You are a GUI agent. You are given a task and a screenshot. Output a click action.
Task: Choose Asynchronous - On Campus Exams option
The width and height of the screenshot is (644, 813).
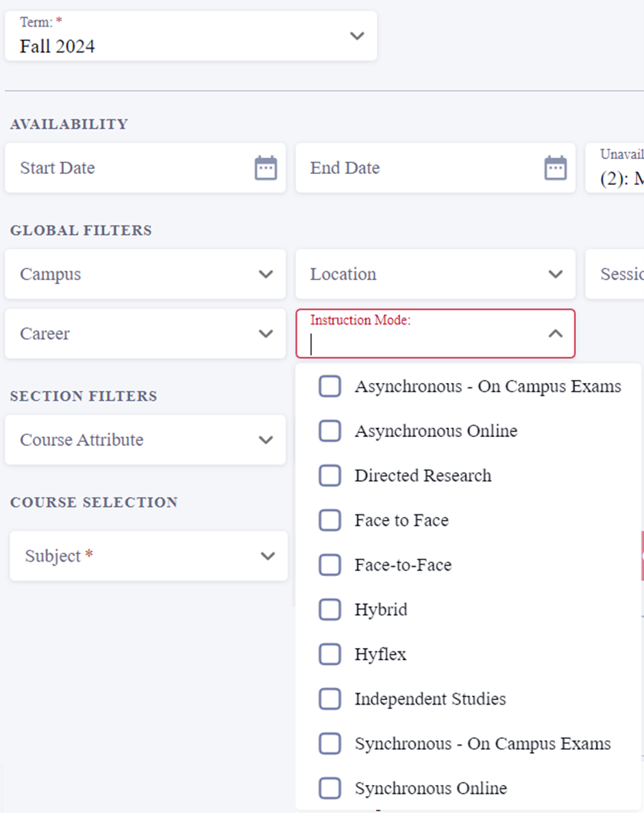pyautogui.click(x=330, y=386)
